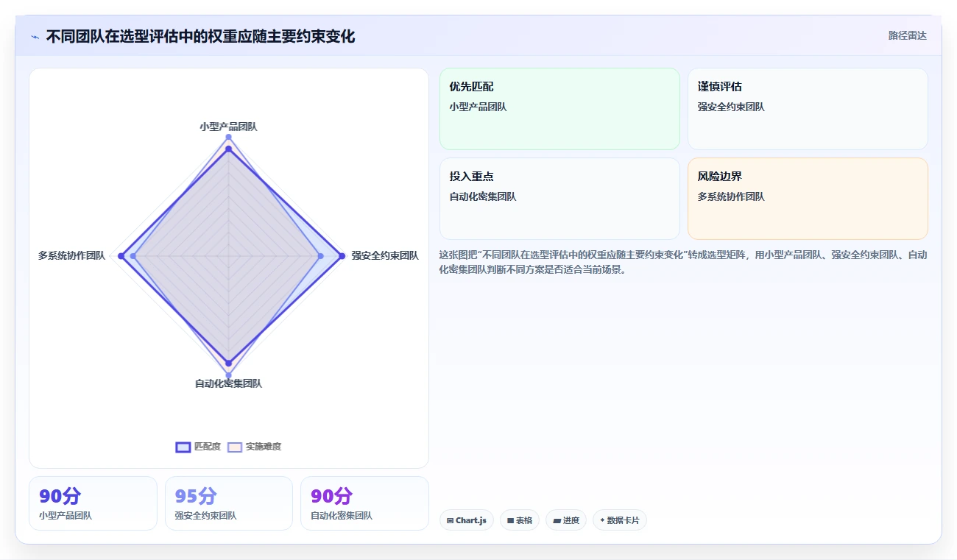This screenshot has width=957, height=560.
Task: Click the lightning icon beside the title
Action: [35, 37]
